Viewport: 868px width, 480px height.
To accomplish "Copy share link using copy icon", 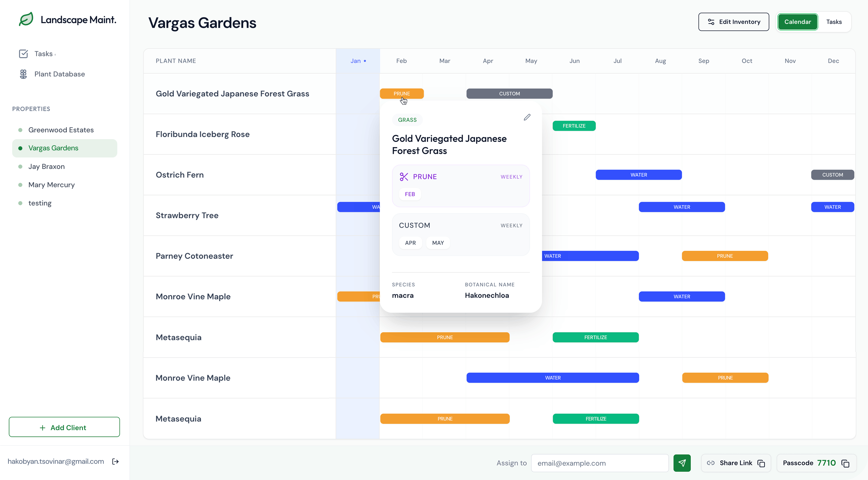I will coord(761,463).
